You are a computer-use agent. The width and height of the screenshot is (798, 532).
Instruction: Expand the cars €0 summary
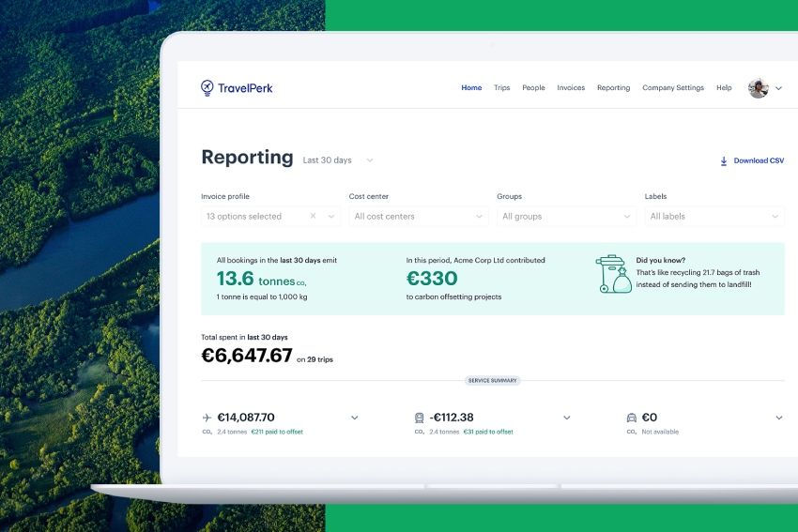pyautogui.click(x=778, y=418)
